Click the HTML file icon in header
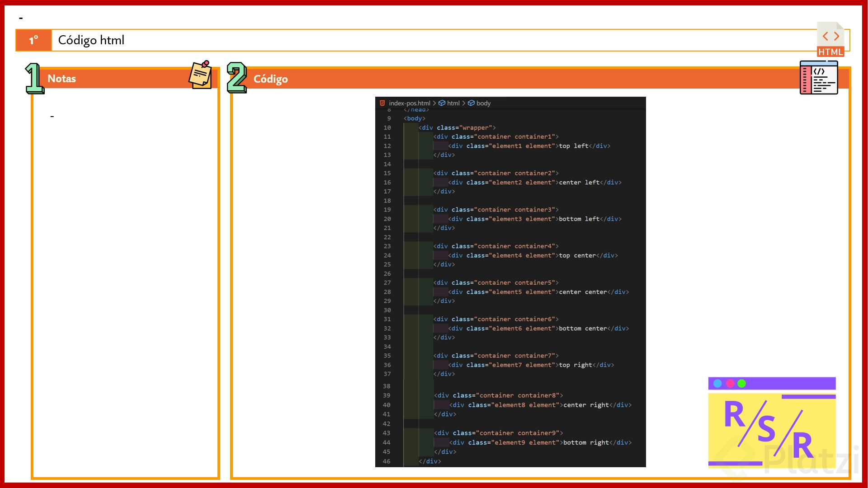Image resolution: width=868 pixels, height=488 pixels. (x=830, y=39)
